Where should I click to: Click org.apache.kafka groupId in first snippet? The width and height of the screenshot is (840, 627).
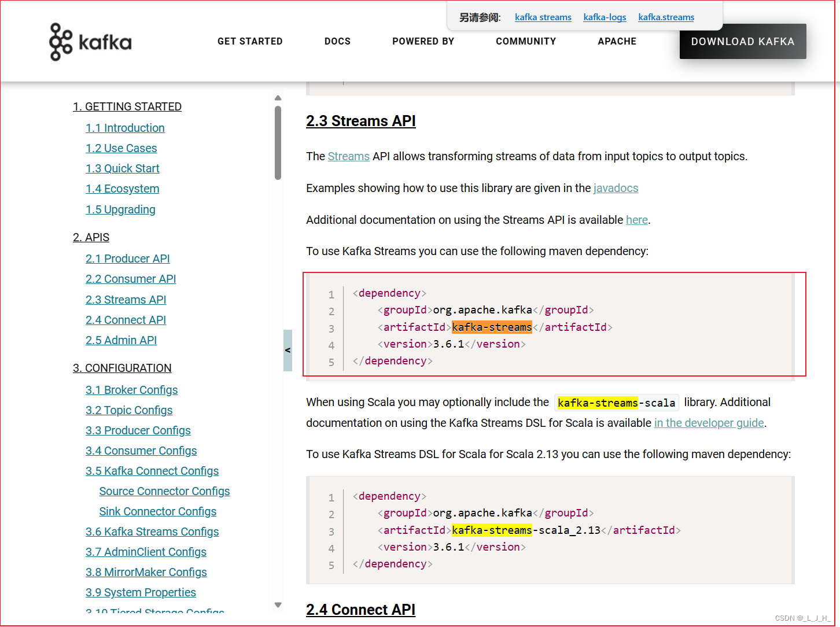click(482, 310)
